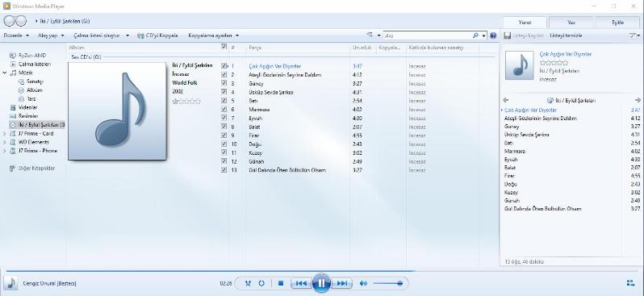Switch to Now Playing view icon
This screenshot has height=296, width=644.
click(630, 283)
